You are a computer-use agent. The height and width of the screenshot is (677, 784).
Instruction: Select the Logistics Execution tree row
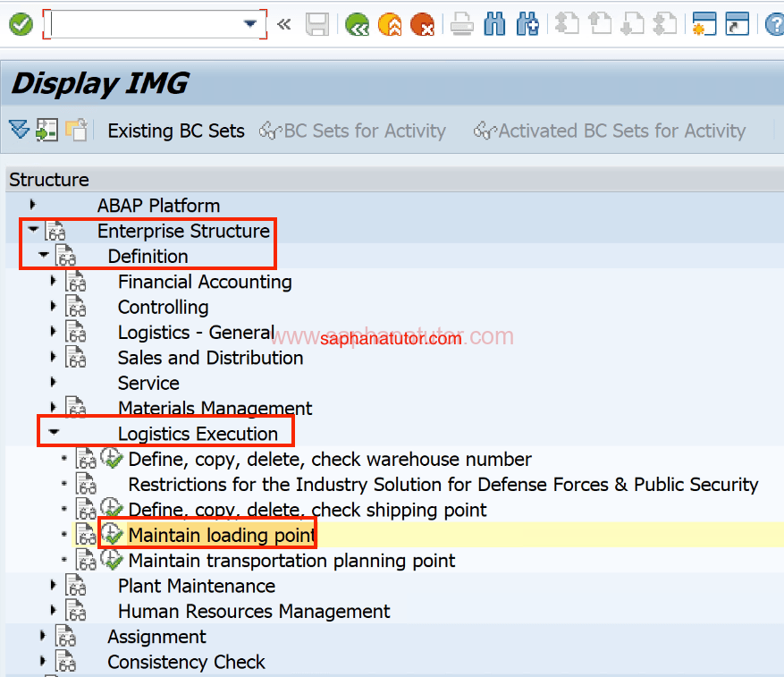[198, 434]
